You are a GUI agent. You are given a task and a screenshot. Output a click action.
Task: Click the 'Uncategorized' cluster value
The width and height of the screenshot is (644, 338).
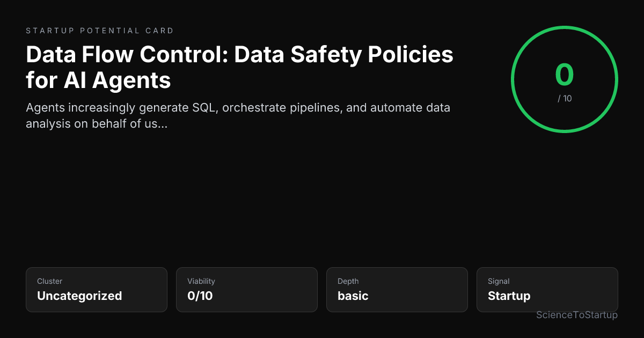79,296
